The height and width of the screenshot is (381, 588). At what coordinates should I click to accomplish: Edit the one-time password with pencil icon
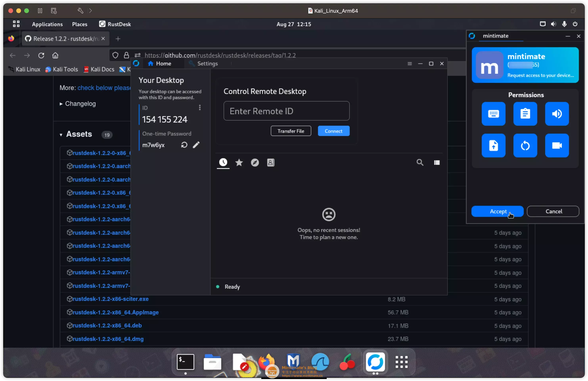pyautogui.click(x=196, y=145)
